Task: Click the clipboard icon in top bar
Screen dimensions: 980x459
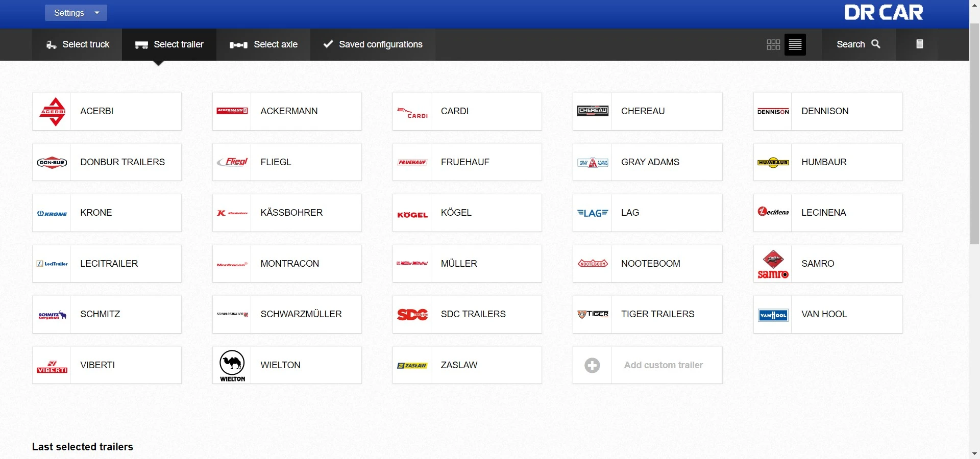Action: click(919, 44)
